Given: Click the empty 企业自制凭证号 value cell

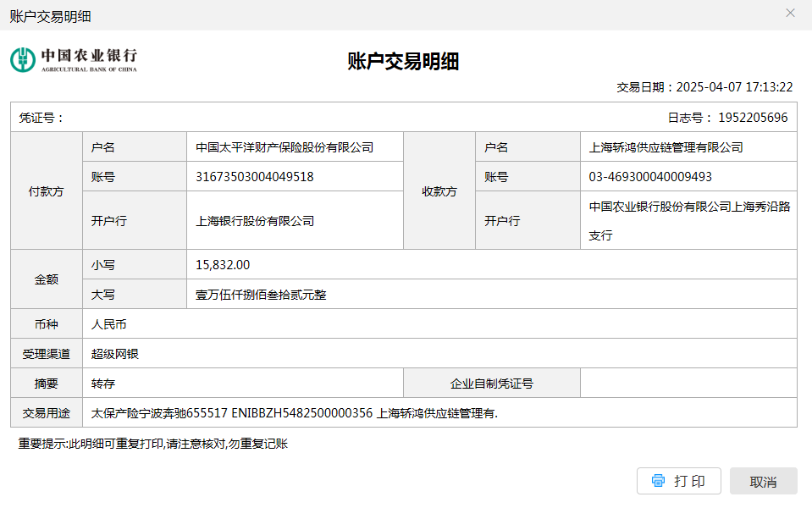Looking at the screenshot, I should pos(688,384).
